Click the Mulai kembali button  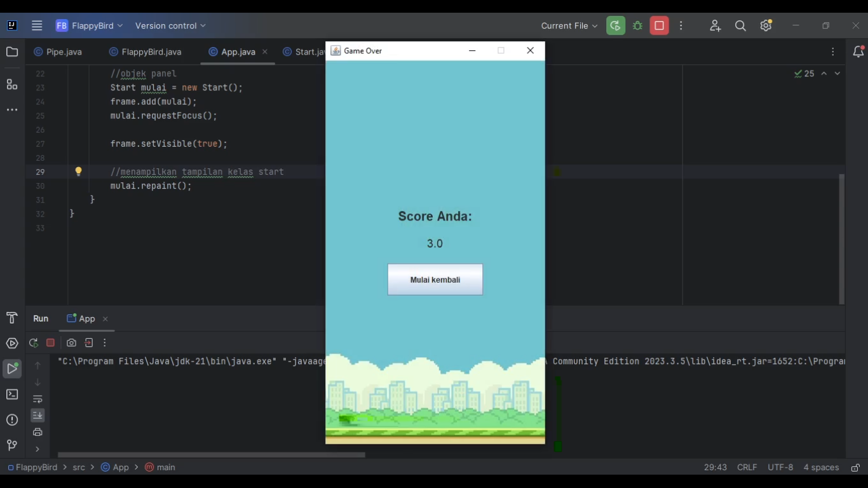tap(435, 280)
